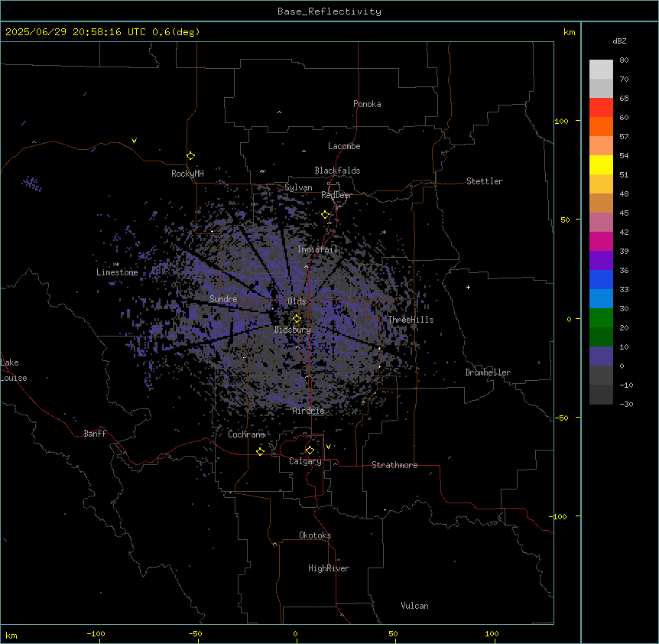Click the 100 km mark on right axis
The width and height of the screenshot is (659, 644).
click(561, 121)
